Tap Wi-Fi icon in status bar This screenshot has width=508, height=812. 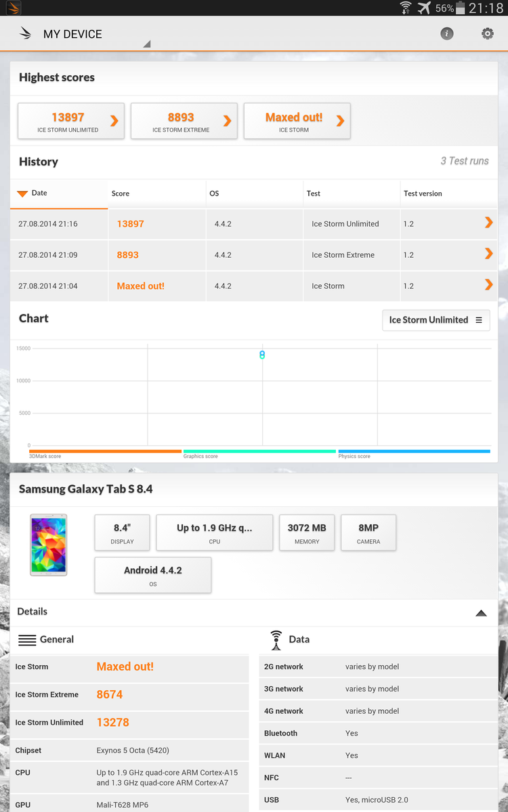tap(406, 8)
